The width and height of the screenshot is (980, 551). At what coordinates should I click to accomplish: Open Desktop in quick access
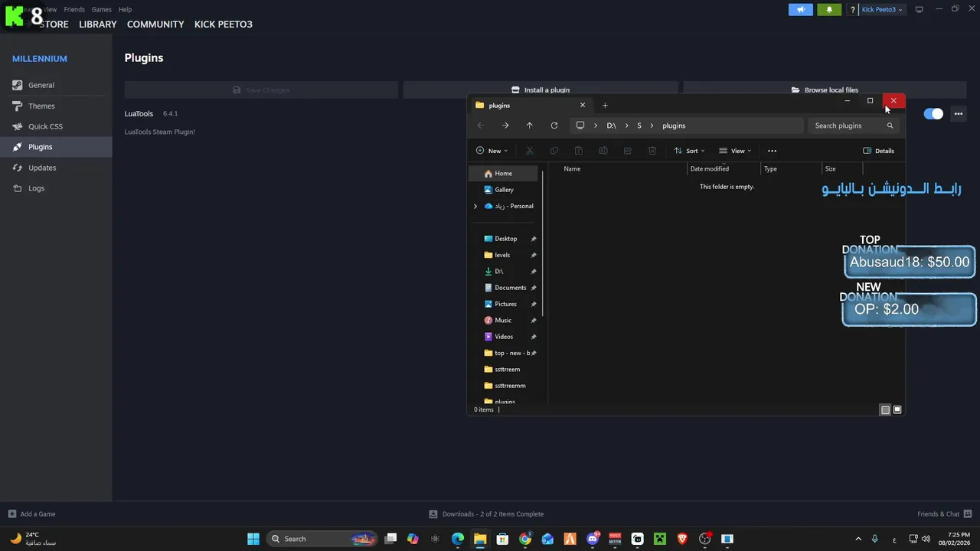[505, 239]
